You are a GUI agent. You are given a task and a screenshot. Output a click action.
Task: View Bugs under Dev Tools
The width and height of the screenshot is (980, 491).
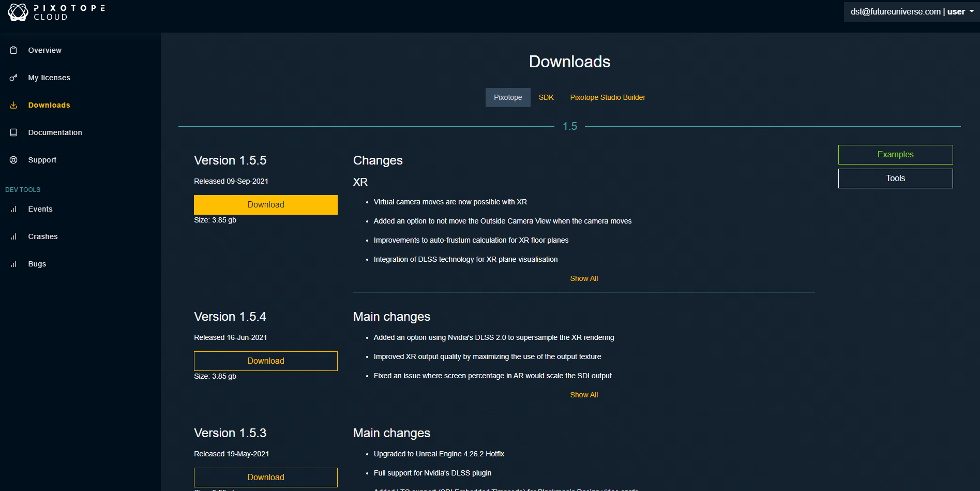[37, 264]
